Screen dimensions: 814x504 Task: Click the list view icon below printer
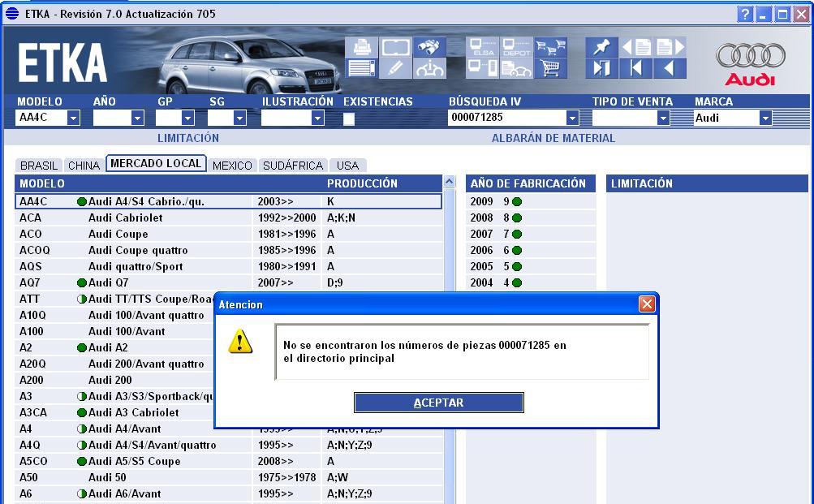coord(362,68)
